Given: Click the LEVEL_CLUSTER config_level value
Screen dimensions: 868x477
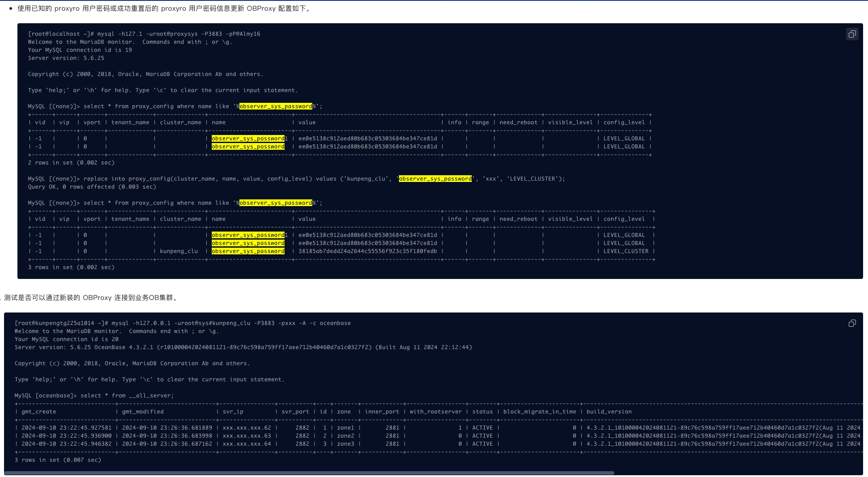Looking at the screenshot, I should [625, 251].
